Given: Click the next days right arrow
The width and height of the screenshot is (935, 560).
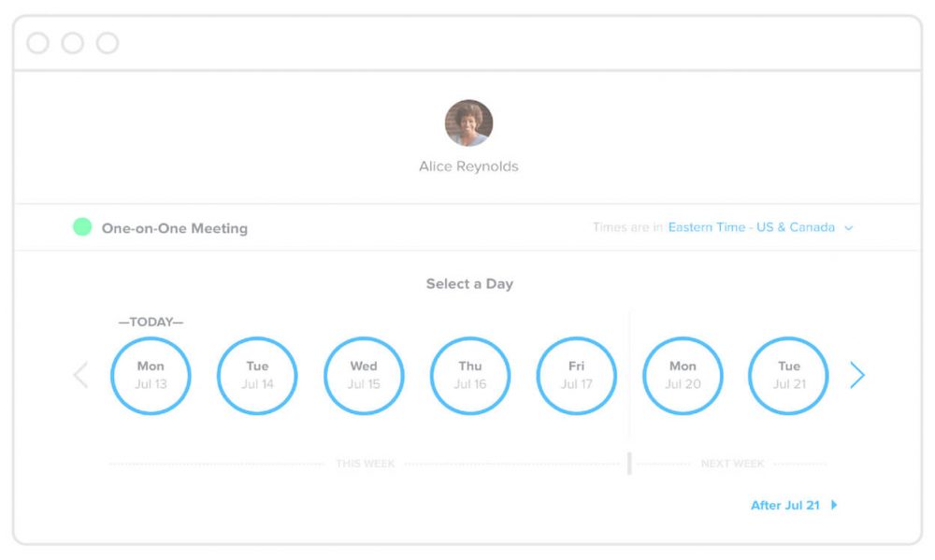Looking at the screenshot, I should point(857,376).
